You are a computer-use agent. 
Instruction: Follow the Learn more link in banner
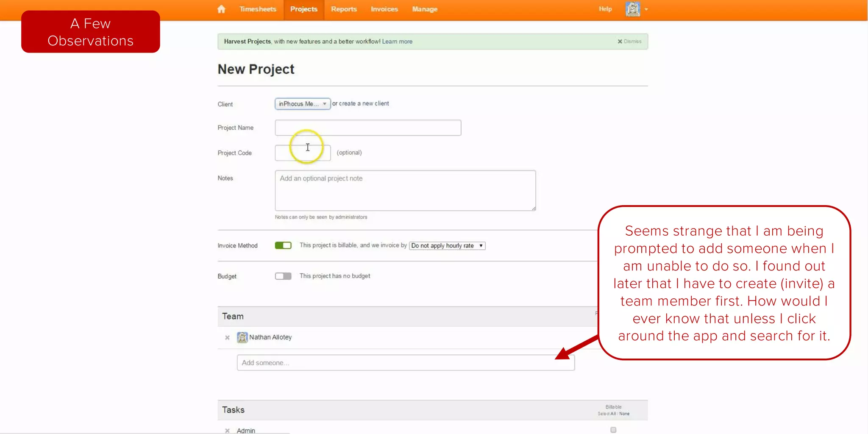(397, 42)
